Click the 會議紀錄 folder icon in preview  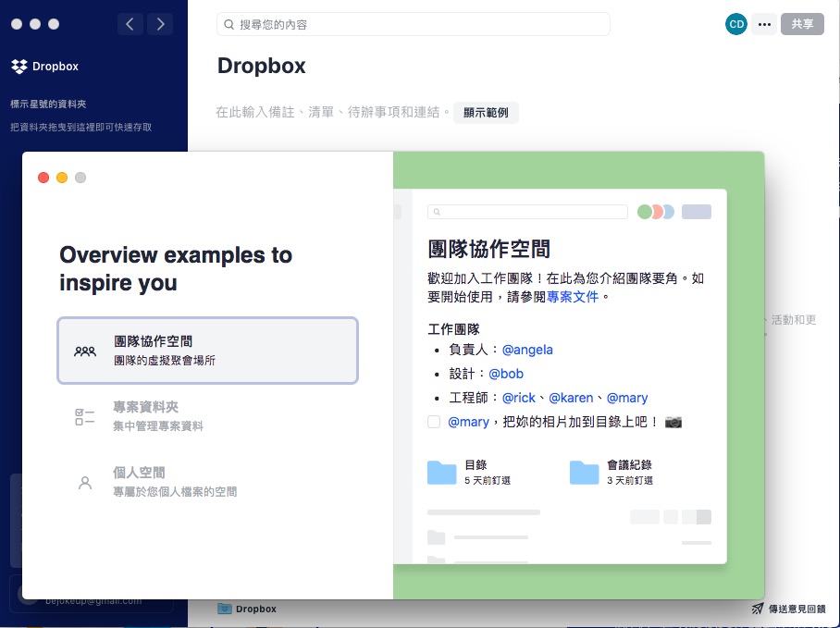click(585, 473)
